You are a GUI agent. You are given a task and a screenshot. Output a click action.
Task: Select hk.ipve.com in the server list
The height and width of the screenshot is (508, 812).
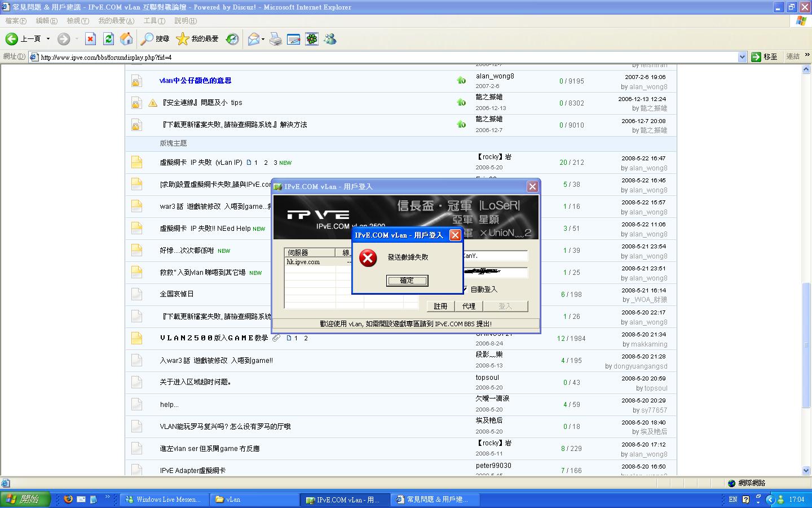click(x=303, y=262)
